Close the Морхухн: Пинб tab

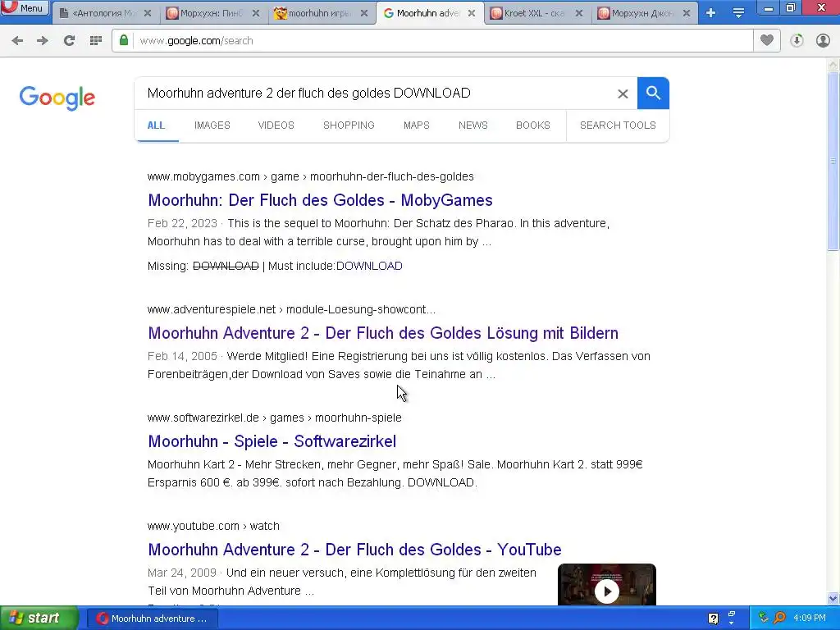256,13
